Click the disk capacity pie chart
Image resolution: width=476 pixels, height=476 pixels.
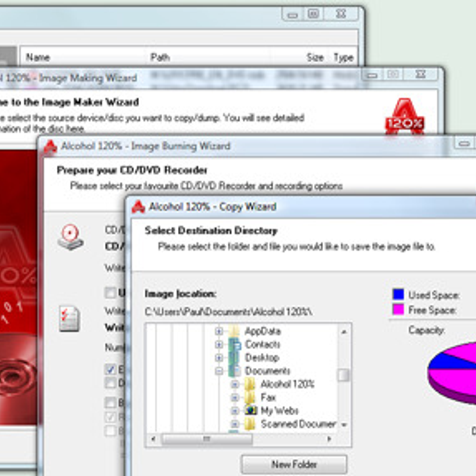(x=452, y=374)
